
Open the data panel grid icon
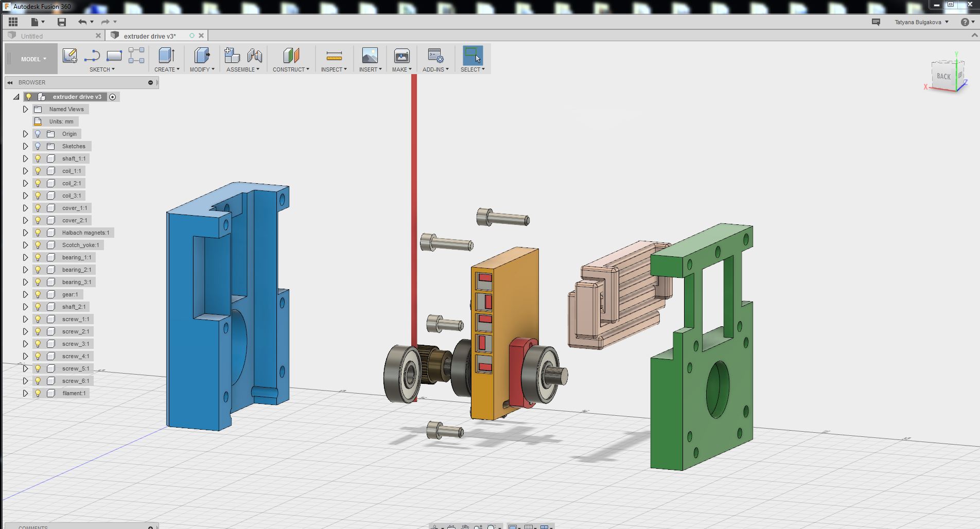13,22
